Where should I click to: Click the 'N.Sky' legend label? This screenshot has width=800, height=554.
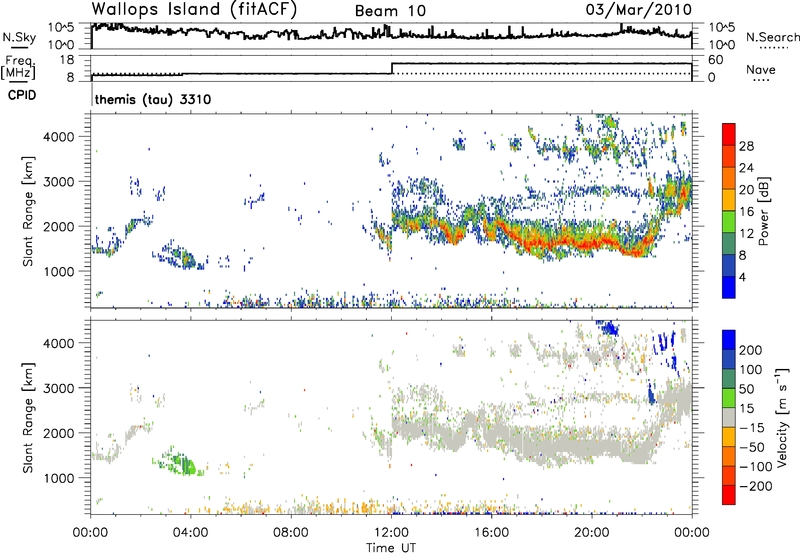[19, 37]
